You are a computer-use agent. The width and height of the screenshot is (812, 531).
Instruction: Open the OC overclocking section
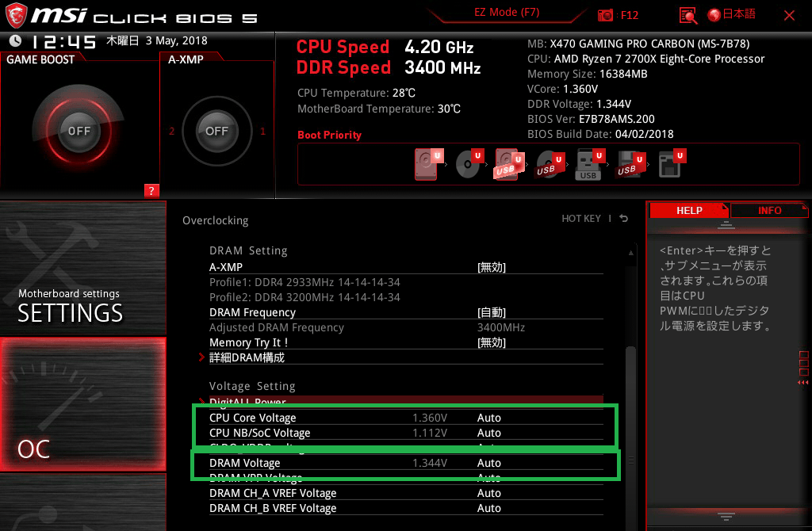click(82, 405)
